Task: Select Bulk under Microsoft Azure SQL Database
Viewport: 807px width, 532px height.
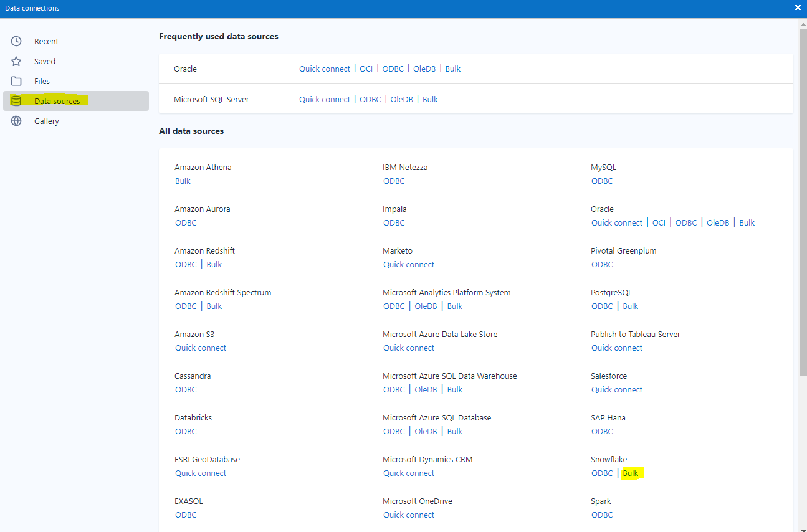Action: (x=455, y=431)
